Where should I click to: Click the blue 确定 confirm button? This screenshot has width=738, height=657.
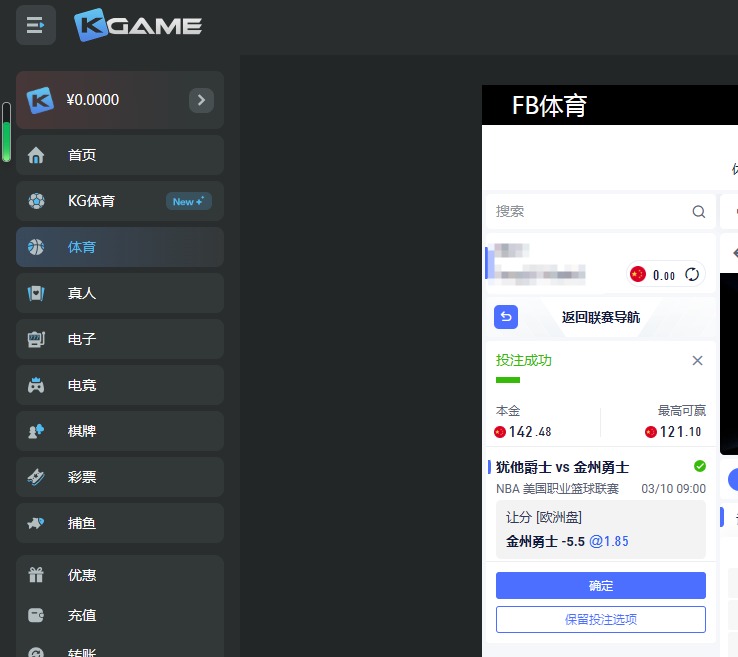tap(601, 585)
